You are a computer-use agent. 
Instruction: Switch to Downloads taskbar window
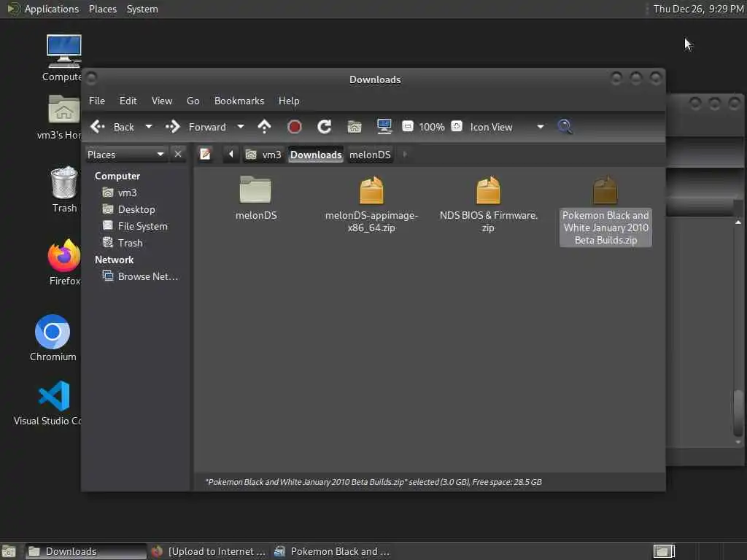pyautogui.click(x=85, y=551)
